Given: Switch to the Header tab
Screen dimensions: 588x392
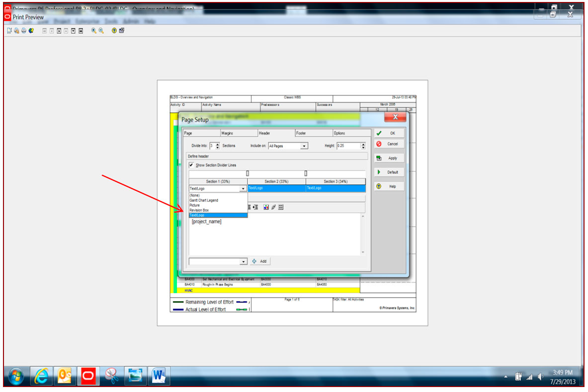Looking at the screenshot, I should coord(277,133).
